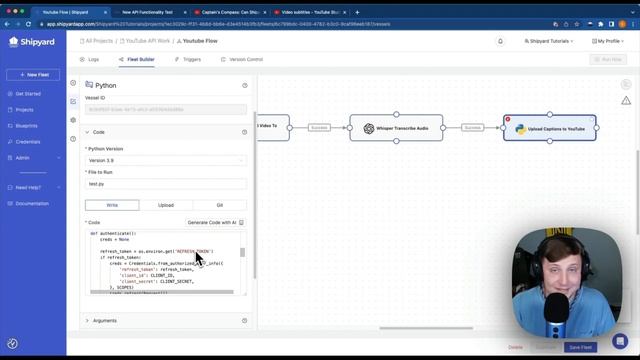Click the clock icon at sidebar bottom
640x360 pixels.
click(x=13, y=344)
